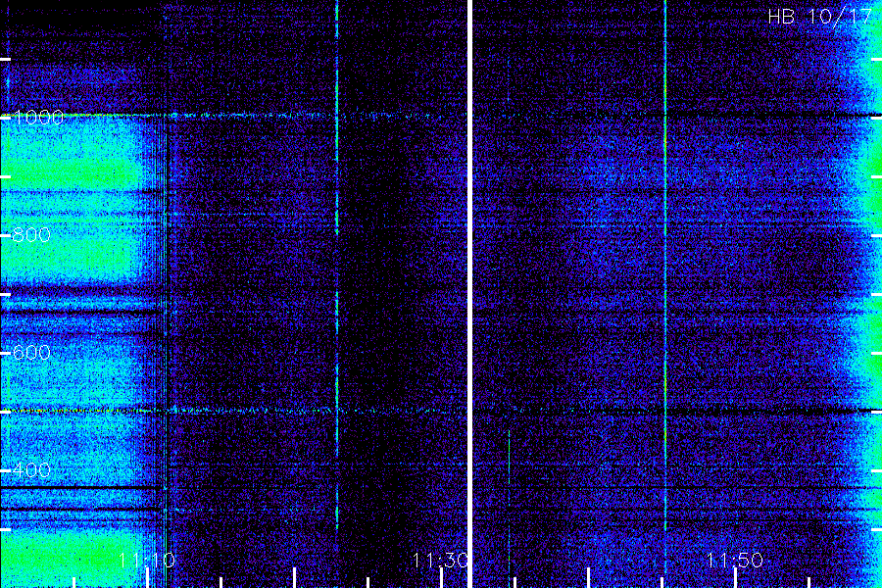Viewport: 882px width, 588px height.
Task: Click the "HB 10/17" station date label
Action: pyautogui.click(x=820, y=17)
